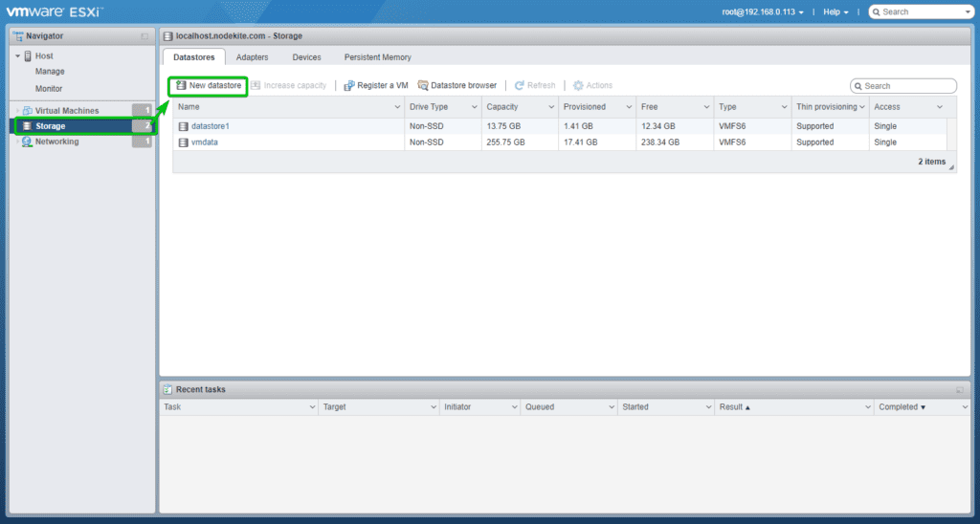Viewport: 980px width, 524px height.
Task: Switch to the Persistent Memory tab
Action: point(377,56)
